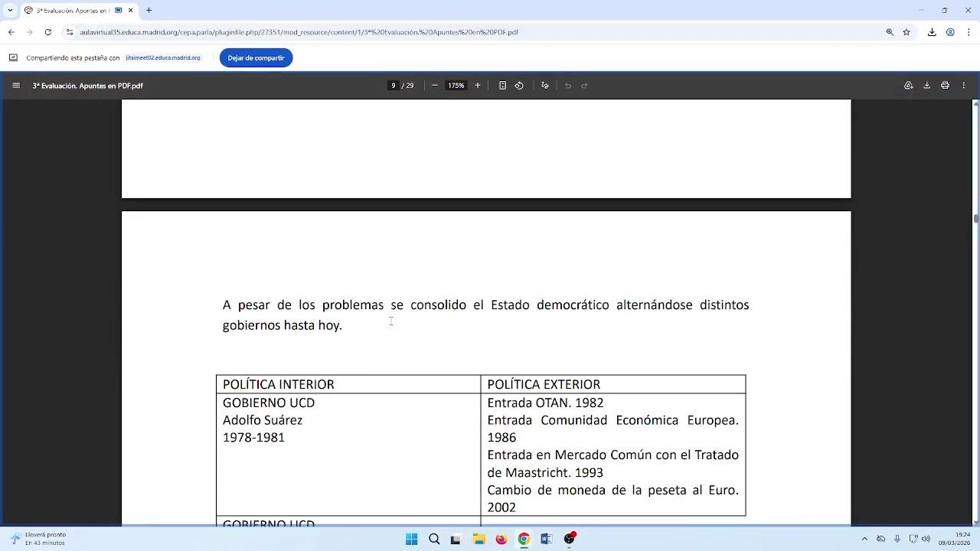Viewport: 980px width, 551px height.
Task: Open Microsoft Word from taskbar
Action: 546,539
